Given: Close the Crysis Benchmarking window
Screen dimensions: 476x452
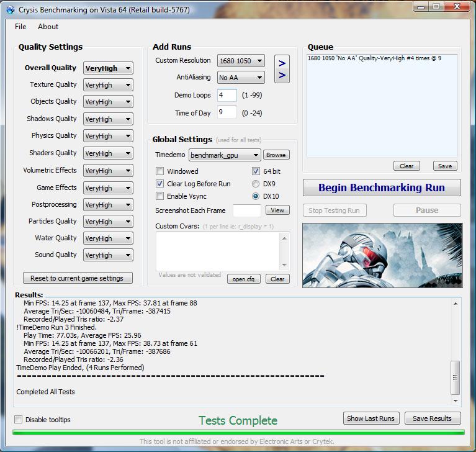Looking at the screenshot, I should [457, 7].
